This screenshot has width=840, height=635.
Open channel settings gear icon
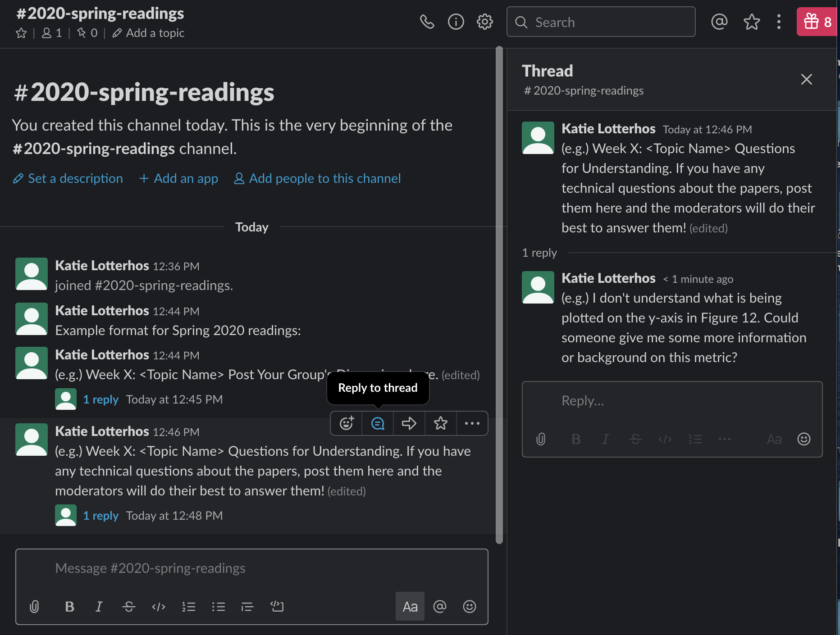coord(485,22)
